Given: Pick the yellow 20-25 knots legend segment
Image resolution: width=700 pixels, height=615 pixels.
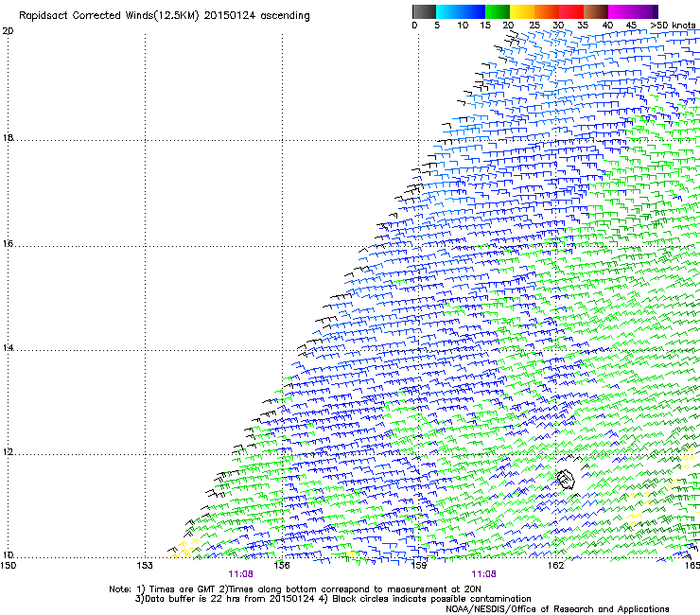Looking at the screenshot, I should pos(522,11).
